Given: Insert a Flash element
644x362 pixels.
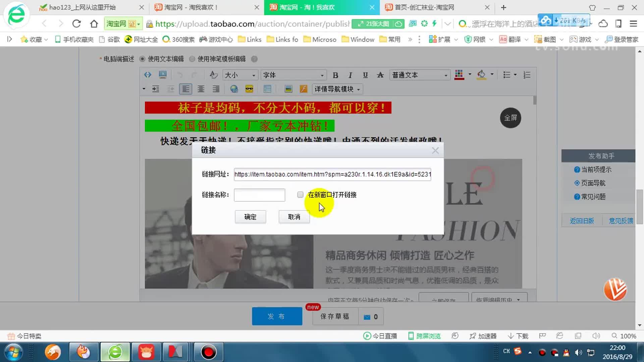Looking at the screenshot, I should click(x=304, y=89).
